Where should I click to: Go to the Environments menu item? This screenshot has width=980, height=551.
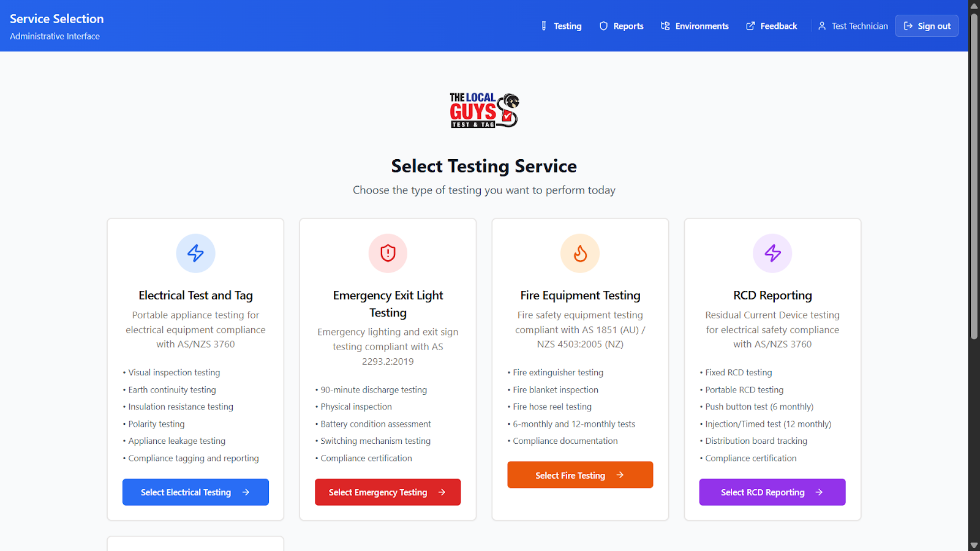[x=695, y=26]
